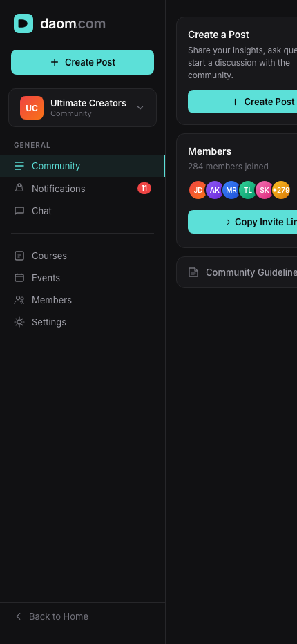Screen dimensions: 297x644
Task: Click the Members card heading
Action: 209,151
